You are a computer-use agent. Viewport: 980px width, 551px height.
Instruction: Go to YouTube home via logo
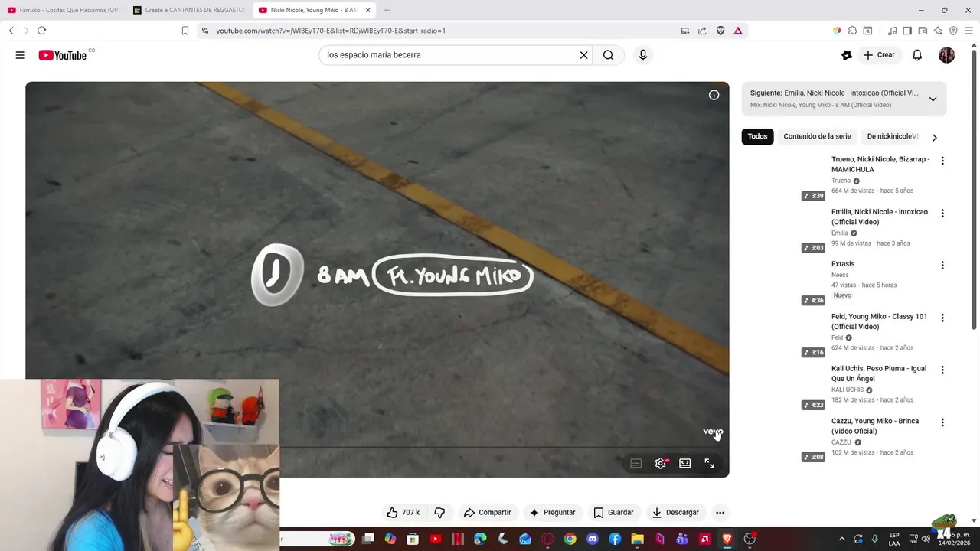[x=63, y=55]
